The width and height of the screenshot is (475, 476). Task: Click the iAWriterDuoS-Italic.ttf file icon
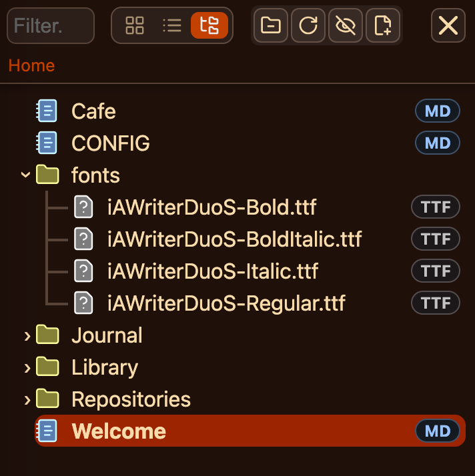pyautogui.click(x=83, y=271)
